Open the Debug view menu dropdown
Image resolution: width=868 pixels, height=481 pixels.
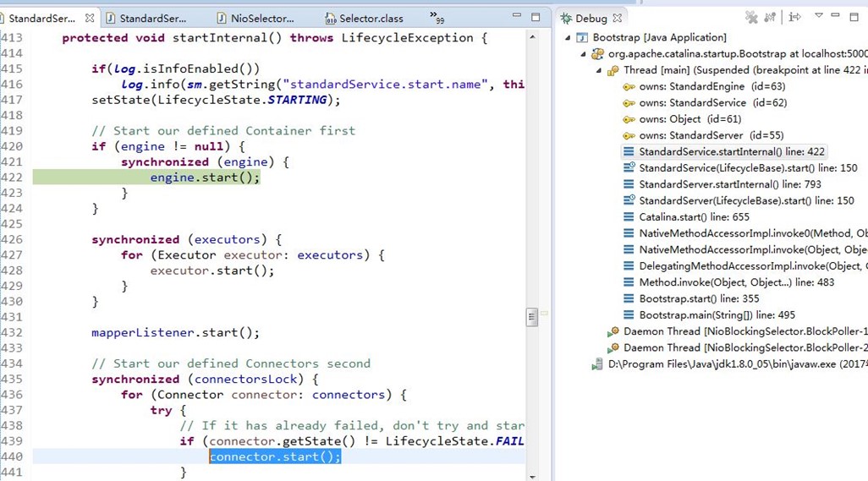click(819, 15)
